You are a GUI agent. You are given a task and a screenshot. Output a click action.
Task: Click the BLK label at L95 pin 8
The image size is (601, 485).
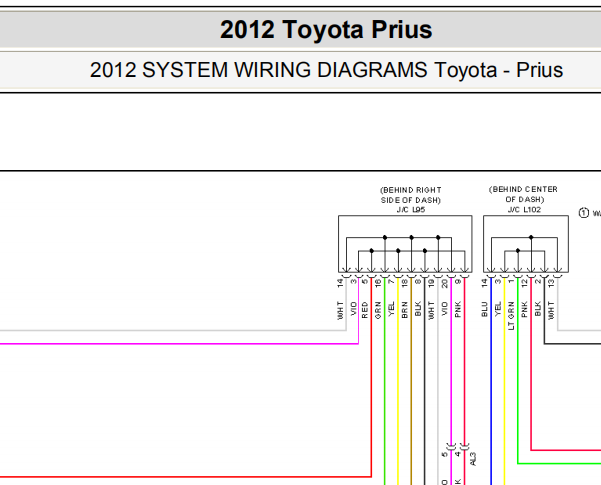[x=418, y=309]
